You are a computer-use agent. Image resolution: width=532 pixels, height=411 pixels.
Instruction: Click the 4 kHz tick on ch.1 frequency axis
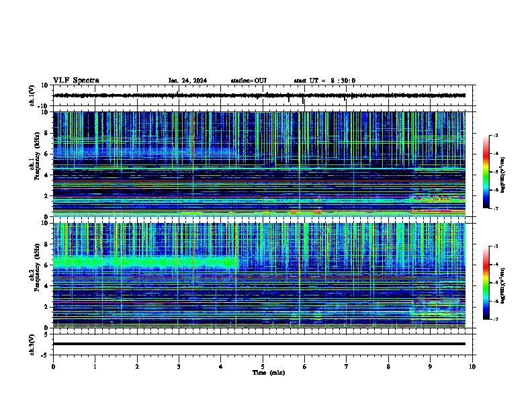[47, 175]
